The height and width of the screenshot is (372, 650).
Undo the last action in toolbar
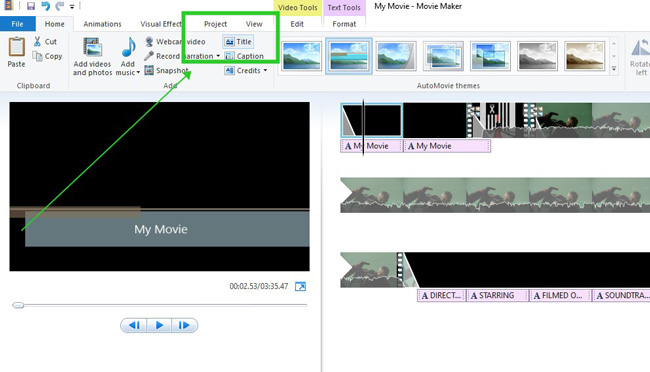(46, 6)
